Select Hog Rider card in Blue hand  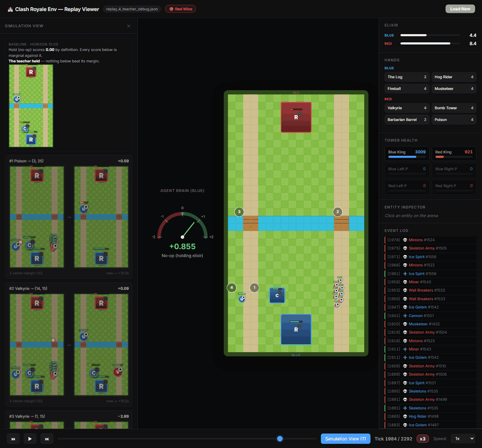pos(454,77)
